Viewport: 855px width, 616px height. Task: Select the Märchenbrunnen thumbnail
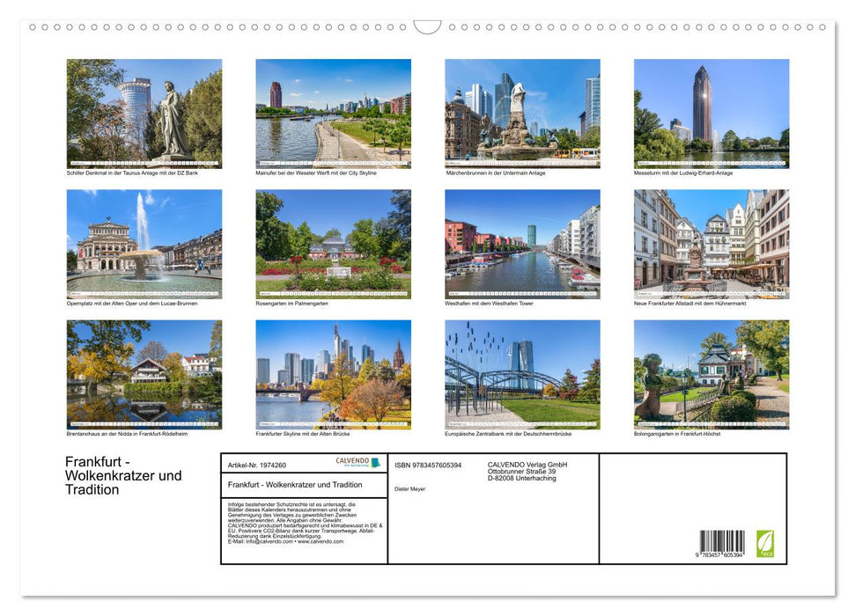click(x=521, y=113)
